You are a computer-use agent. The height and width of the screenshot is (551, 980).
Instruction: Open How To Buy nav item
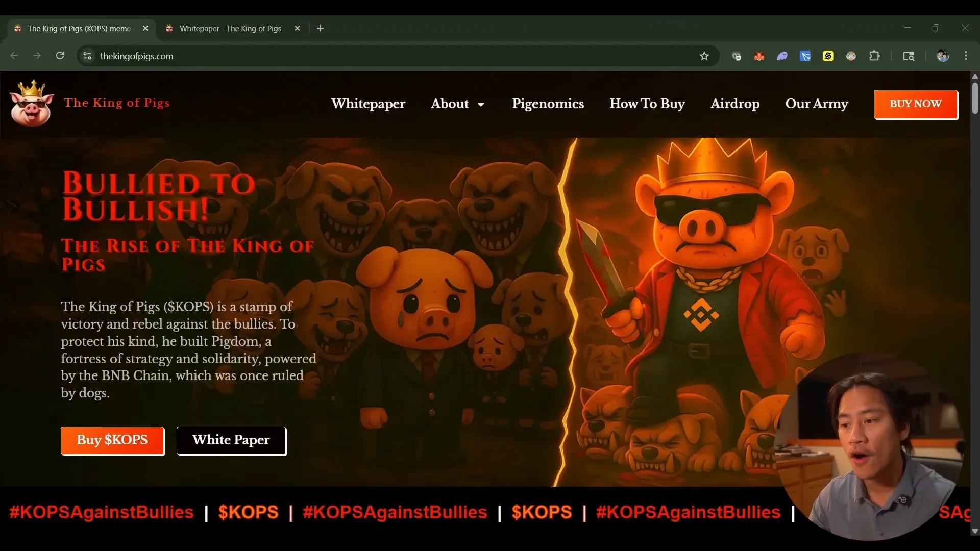click(x=647, y=104)
